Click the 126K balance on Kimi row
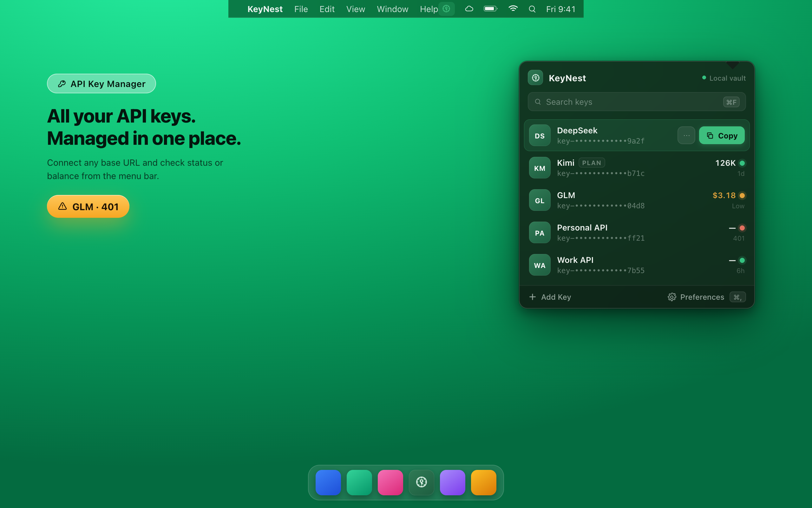812x508 pixels. (x=725, y=163)
